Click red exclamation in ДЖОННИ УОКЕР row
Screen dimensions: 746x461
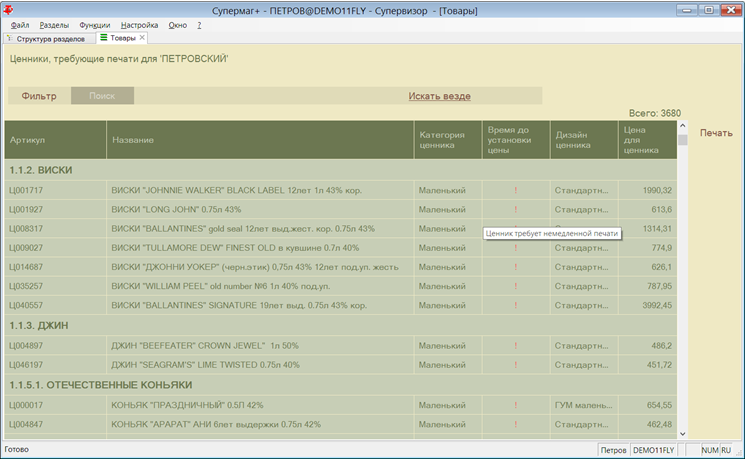pos(516,267)
